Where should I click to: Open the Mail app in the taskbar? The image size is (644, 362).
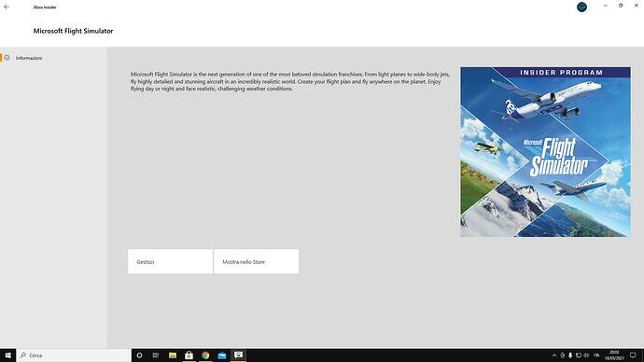[x=222, y=355]
